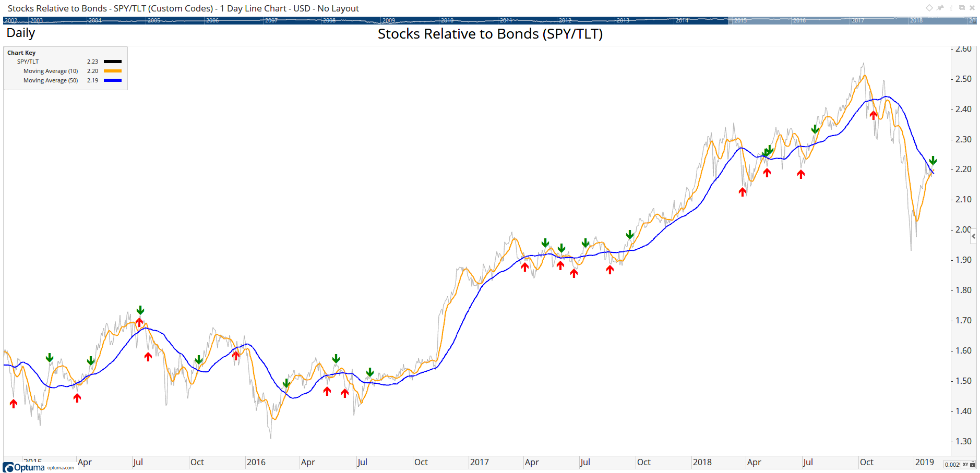This screenshot has width=980, height=473.
Task: Click the XY button beside the lock icon
Action: (965, 464)
